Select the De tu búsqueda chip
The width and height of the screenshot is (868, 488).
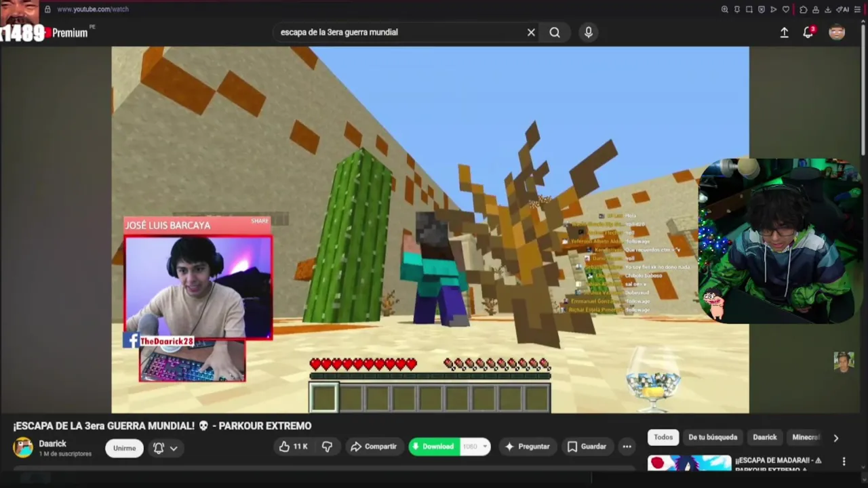713,437
